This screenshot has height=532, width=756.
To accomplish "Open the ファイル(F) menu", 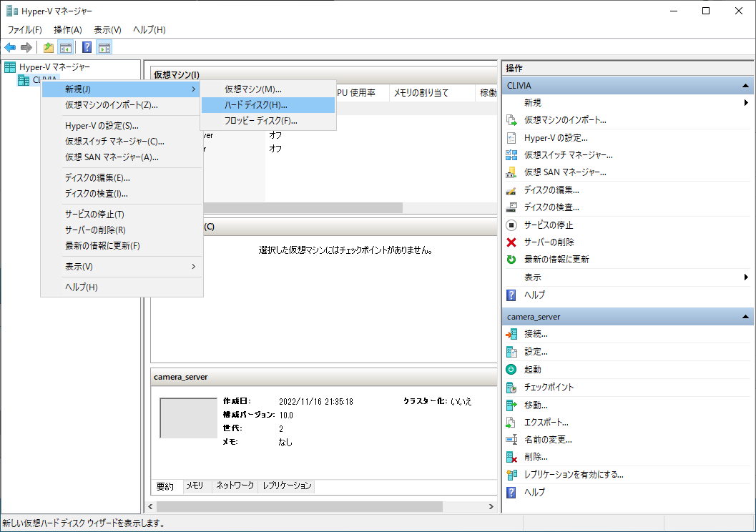I will tap(24, 30).
